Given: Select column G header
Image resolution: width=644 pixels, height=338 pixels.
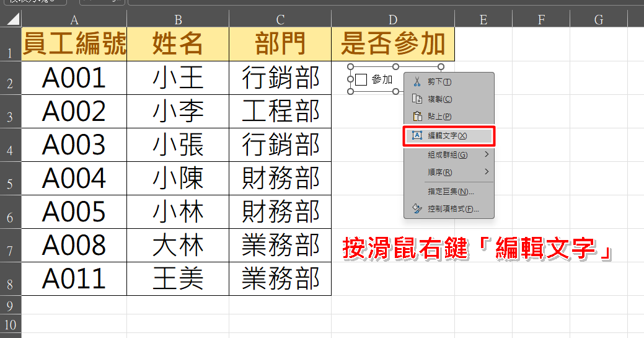Looking at the screenshot, I should pyautogui.click(x=599, y=19).
